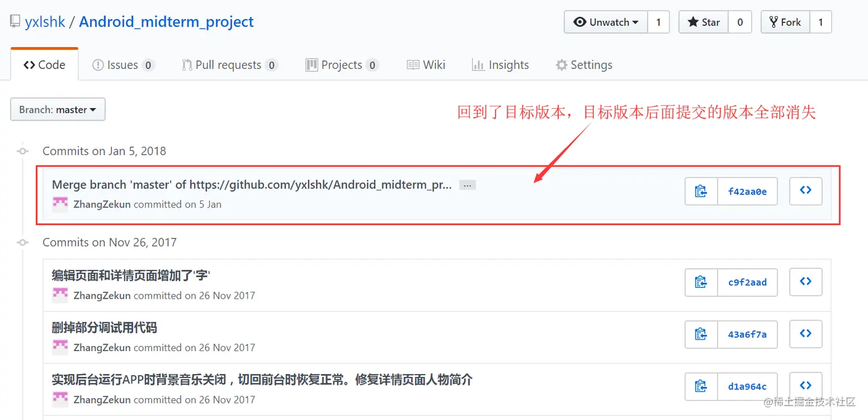This screenshot has height=420, width=868.
Task: Open the yxlshk user profile link
Action: pyautogui.click(x=45, y=22)
